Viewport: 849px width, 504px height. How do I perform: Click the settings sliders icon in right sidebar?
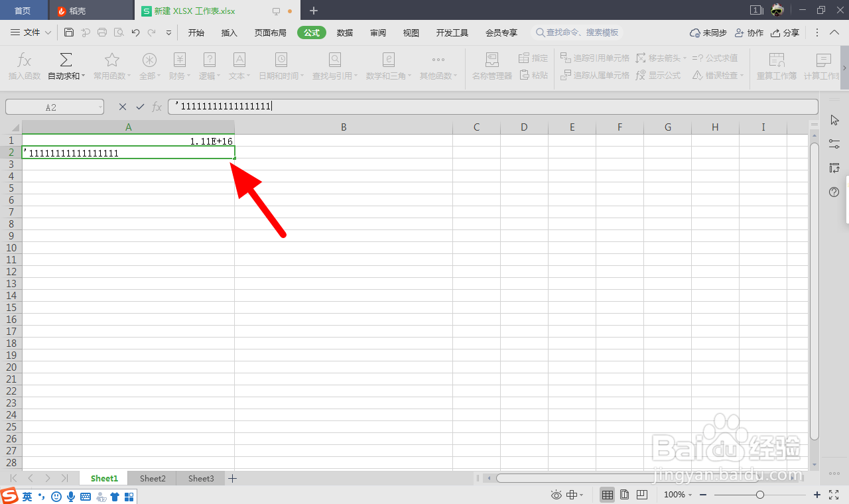(x=835, y=144)
